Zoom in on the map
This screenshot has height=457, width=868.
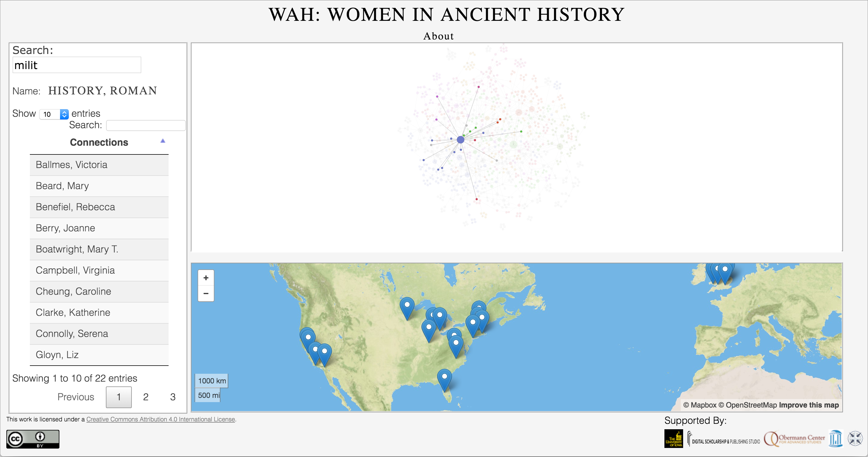[x=206, y=278]
